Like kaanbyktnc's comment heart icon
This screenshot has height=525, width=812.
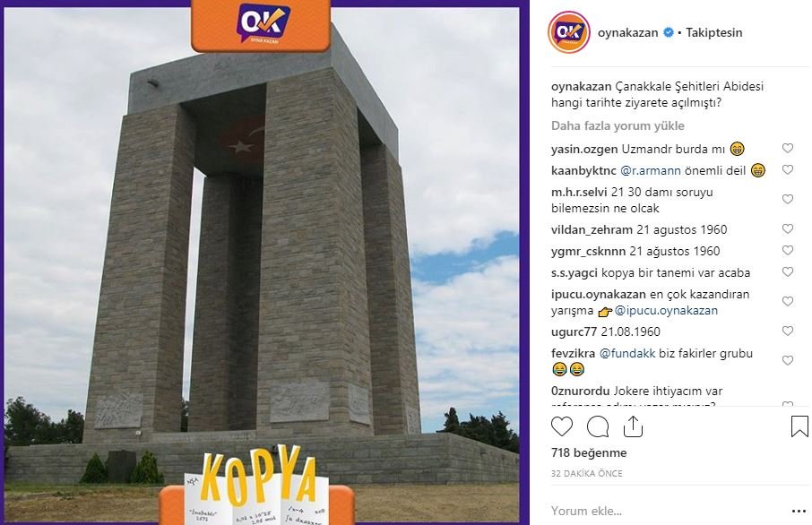(788, 170)
